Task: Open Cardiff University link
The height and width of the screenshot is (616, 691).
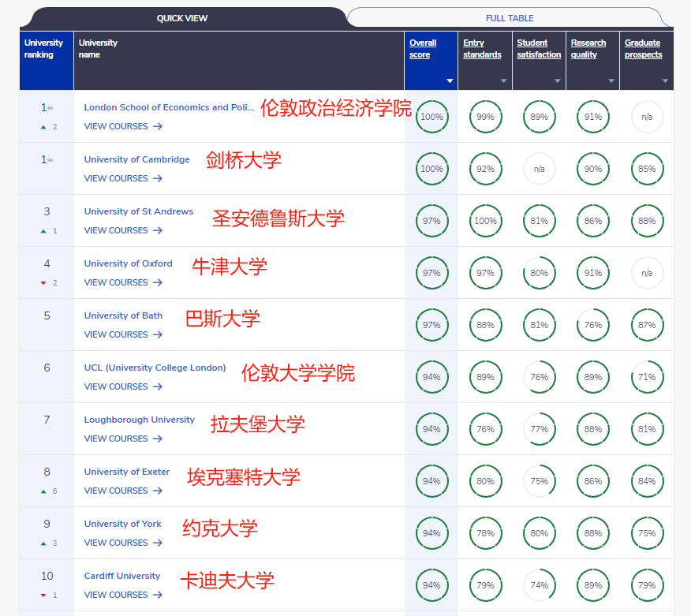Action: (x=122, y=576)
